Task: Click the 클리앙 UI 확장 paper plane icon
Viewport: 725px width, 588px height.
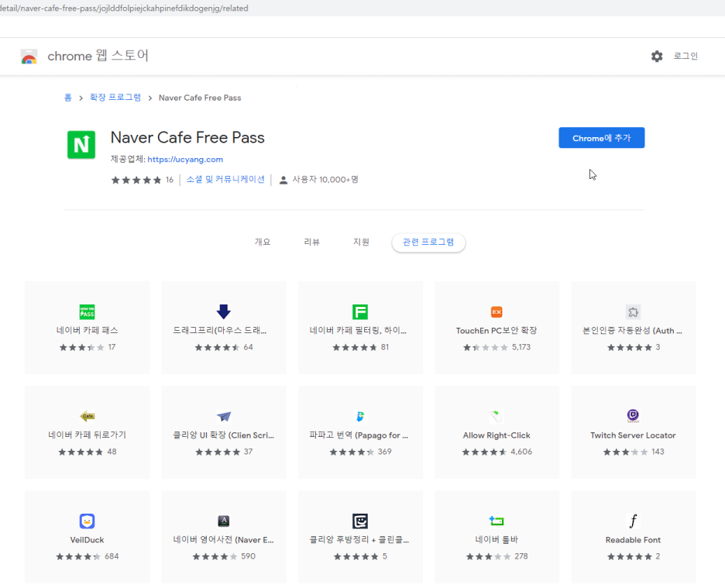Action: pos(224,416)
